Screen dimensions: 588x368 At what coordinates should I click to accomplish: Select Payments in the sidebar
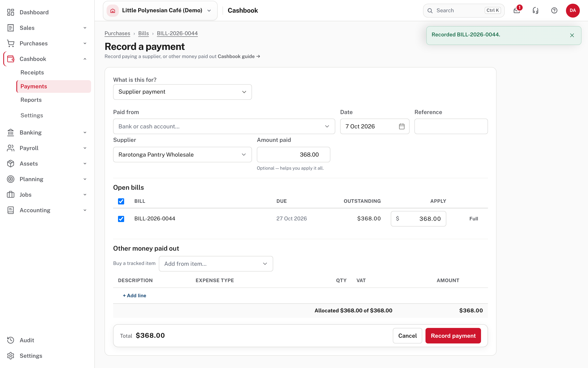[54, 86]
